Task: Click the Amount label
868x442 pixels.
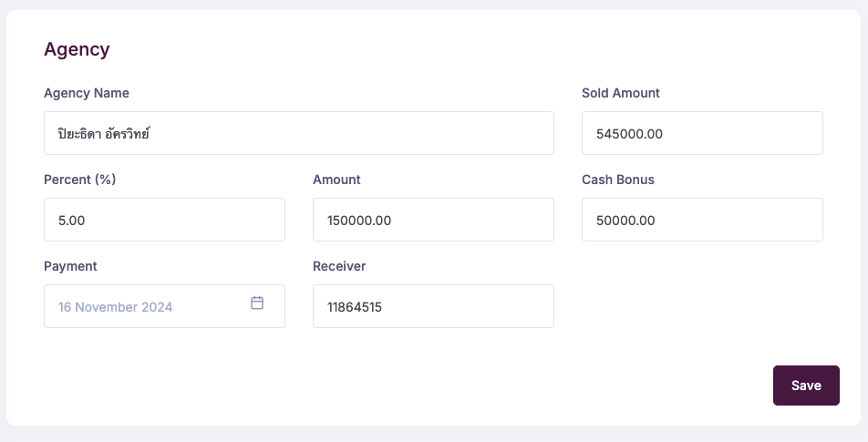Action: coord(336,180)
